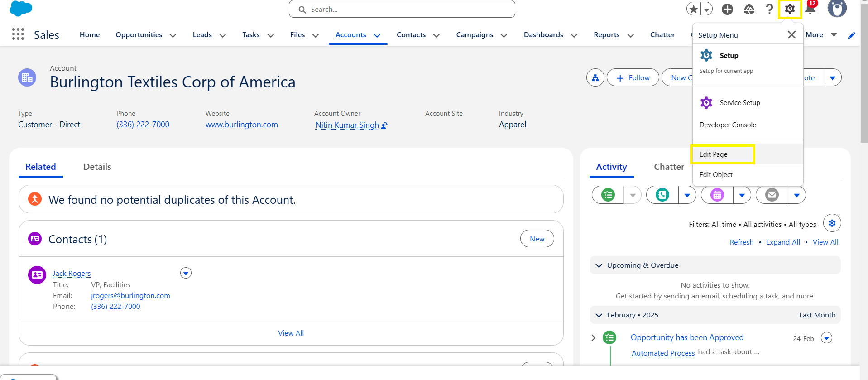Viewport: 868px width, 380px height.
Task: Click View All under Contacts
Action: coord(291,333)
